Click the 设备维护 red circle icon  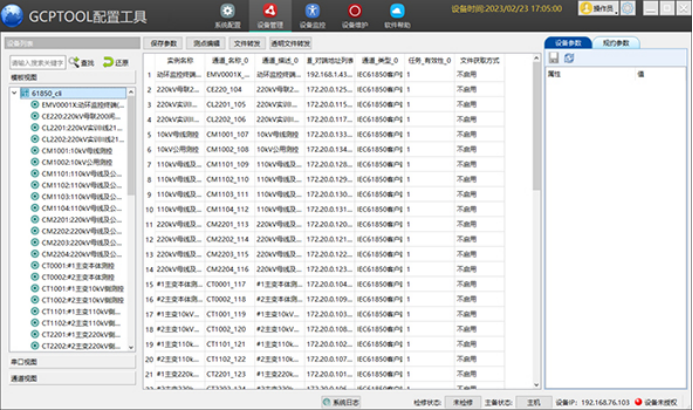pyautogui.click(x=354, y=14)
